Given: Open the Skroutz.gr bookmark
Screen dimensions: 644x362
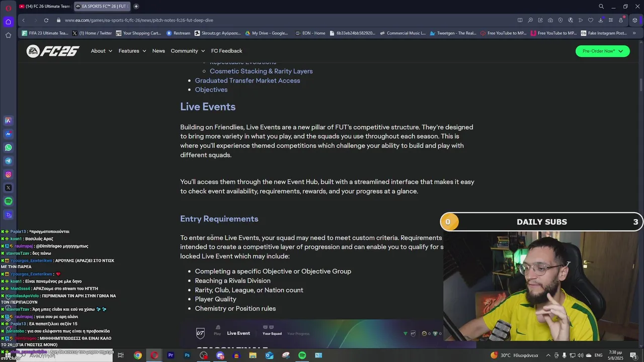Looking at the screenshot, I should point(217,33).
